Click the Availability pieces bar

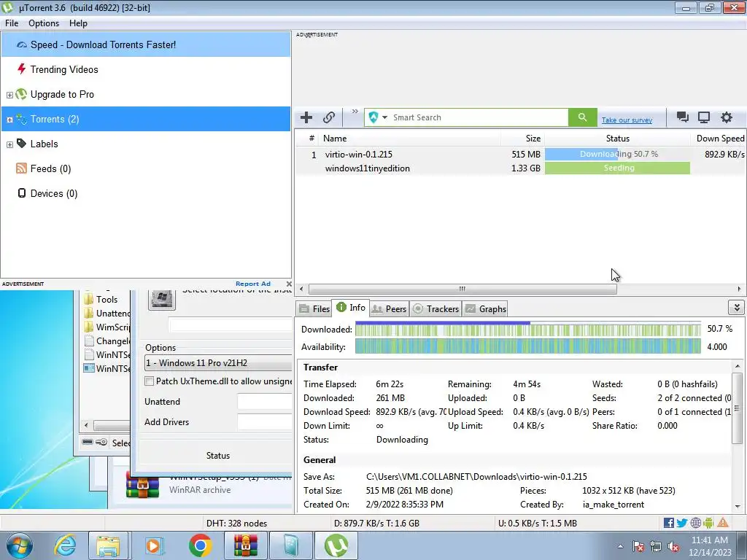tap(528, 346)
